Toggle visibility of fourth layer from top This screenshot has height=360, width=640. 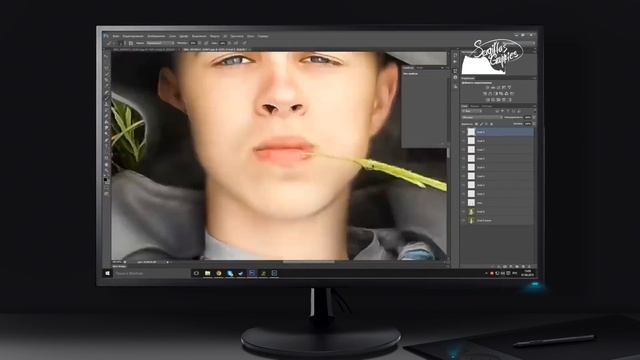click(x=464, y=158)
